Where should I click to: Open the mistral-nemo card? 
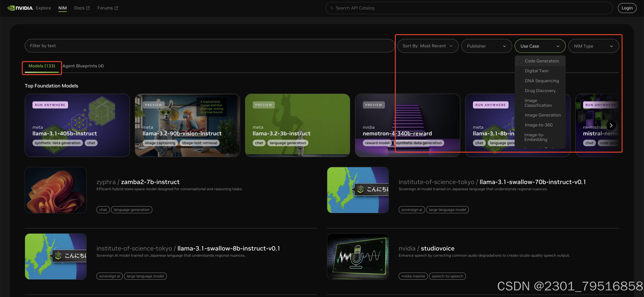(x=597, y=125)
